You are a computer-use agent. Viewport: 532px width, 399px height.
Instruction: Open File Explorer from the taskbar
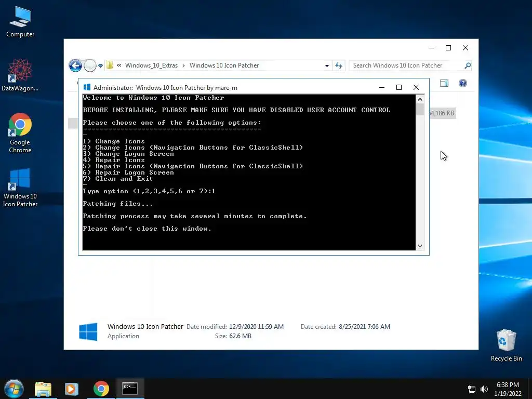coord(43,389)
